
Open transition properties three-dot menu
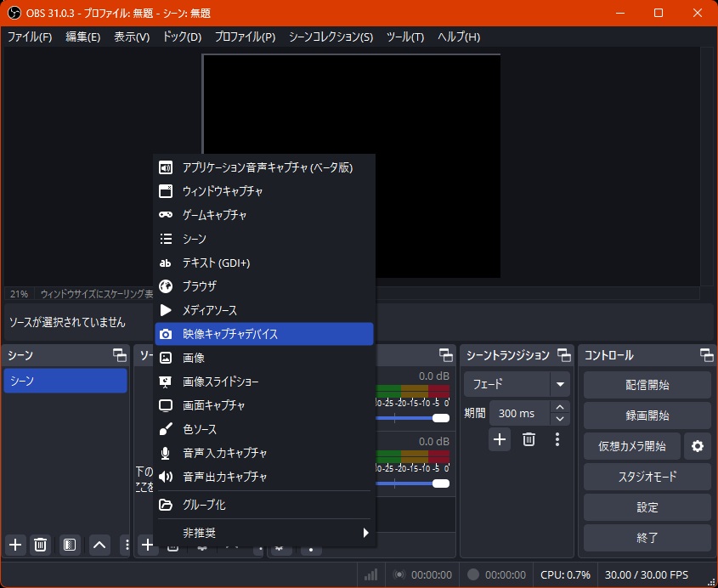(557, 439)
